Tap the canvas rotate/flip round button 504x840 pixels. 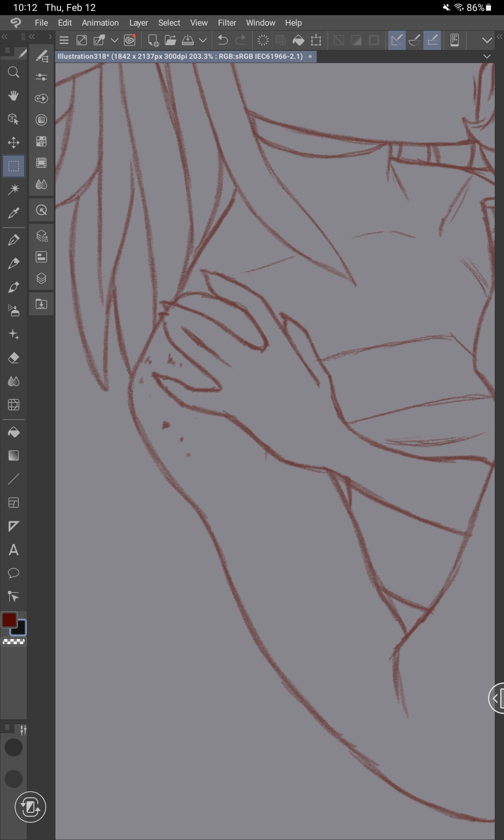(30, 807)
